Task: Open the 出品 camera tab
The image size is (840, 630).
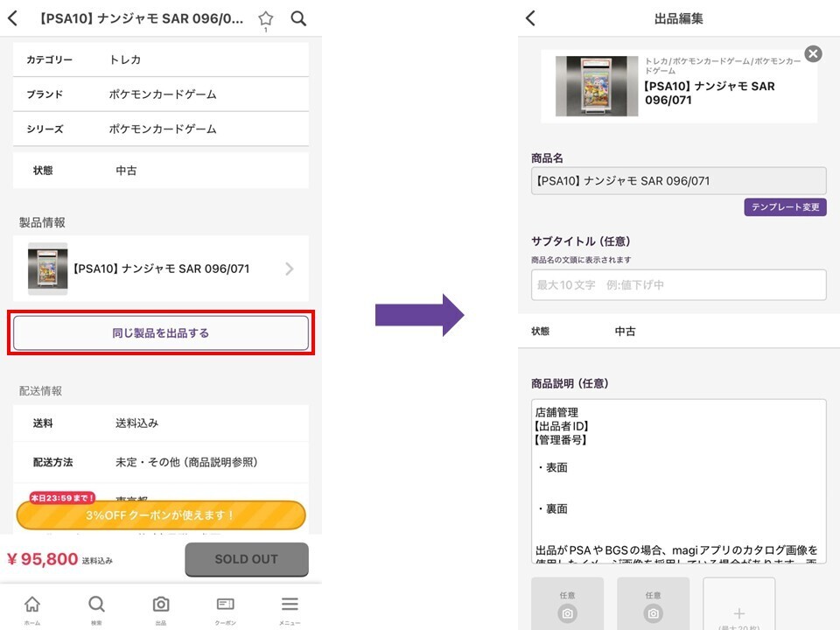Action: [x=161, y=610]
